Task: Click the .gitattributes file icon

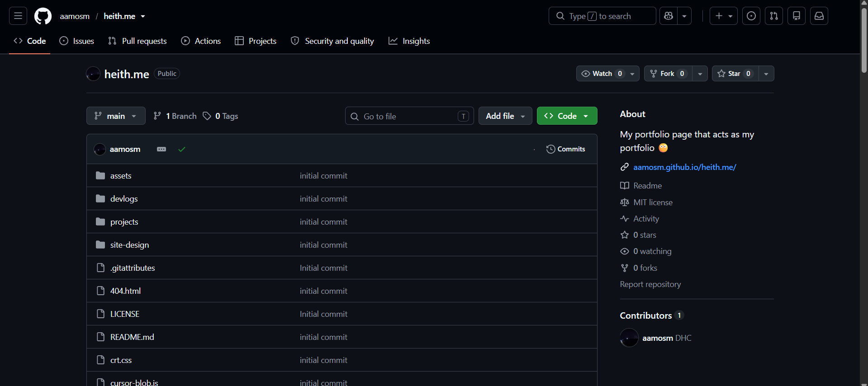Action: coord(100,268)
